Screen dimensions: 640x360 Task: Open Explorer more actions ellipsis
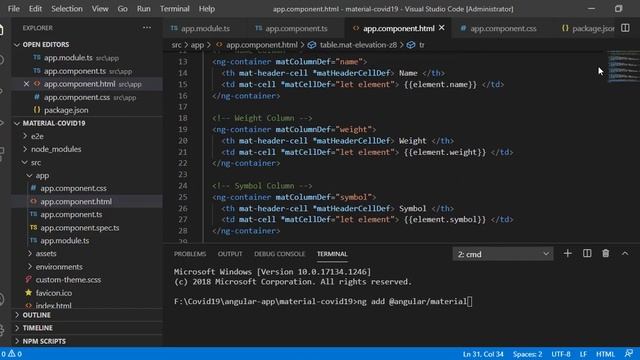point(147,28)
